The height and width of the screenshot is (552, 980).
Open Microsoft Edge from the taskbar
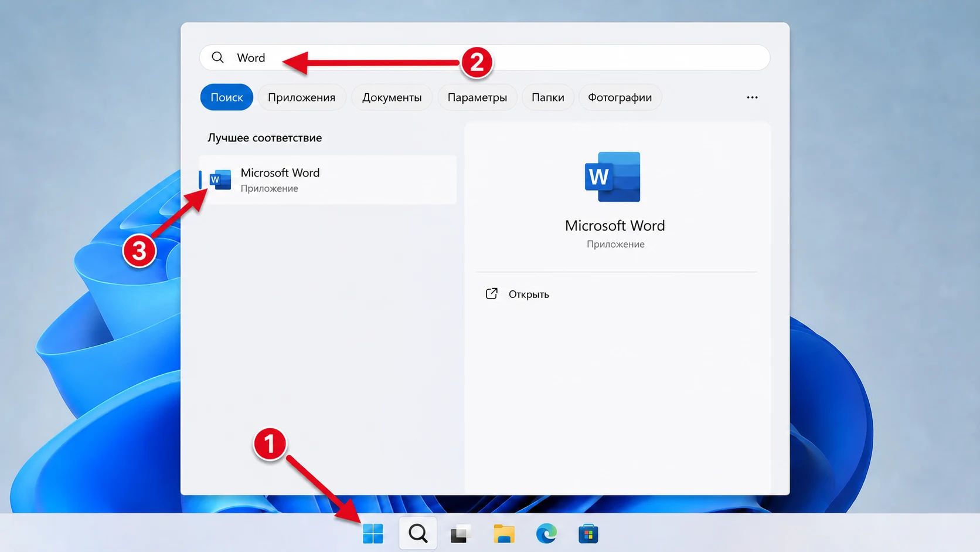tap(546, 534)
